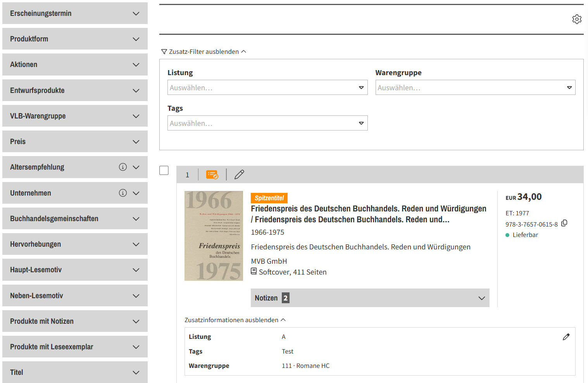Expand the Produktform filter

click(x=75, y=39)
